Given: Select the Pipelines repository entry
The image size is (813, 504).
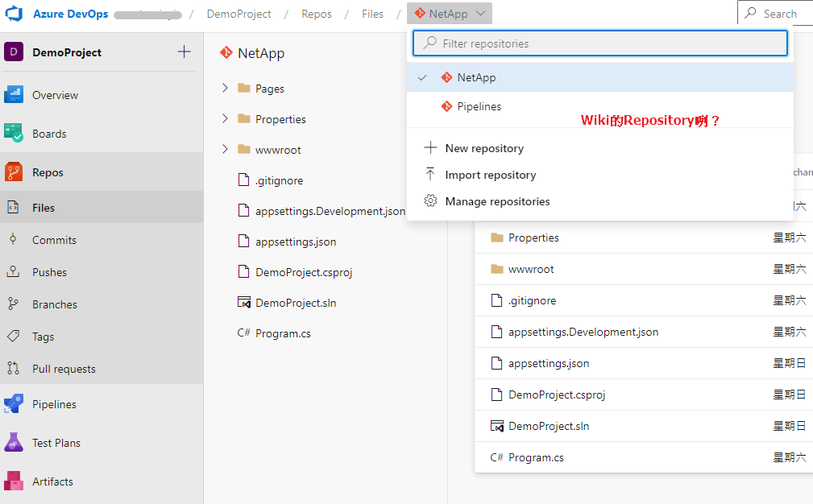Looking at the screenshot, I should coord(600,106).
